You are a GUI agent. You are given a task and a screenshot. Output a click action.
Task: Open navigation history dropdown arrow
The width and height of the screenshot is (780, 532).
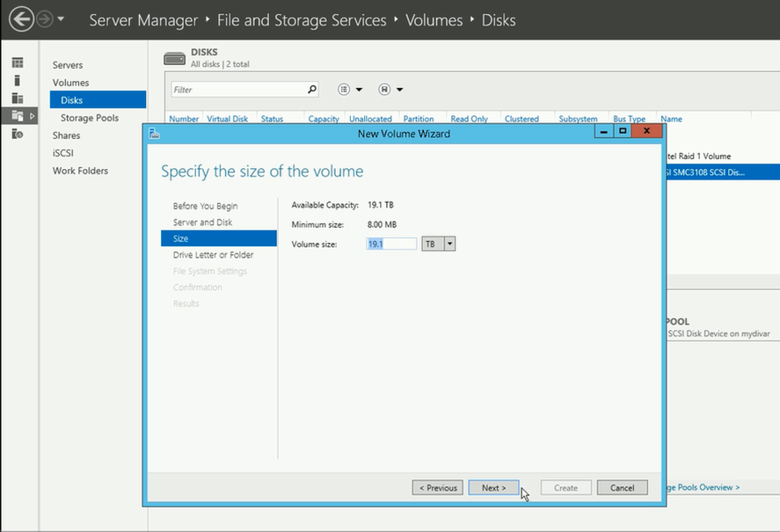61,19
